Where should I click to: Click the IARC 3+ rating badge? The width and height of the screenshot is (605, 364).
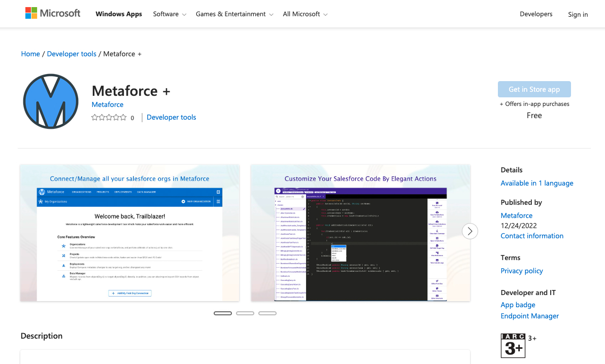pos(513,345)
